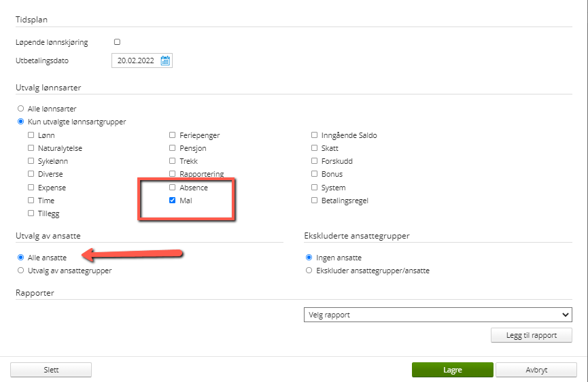Open the calendar date picker icon

pos(165,60)
